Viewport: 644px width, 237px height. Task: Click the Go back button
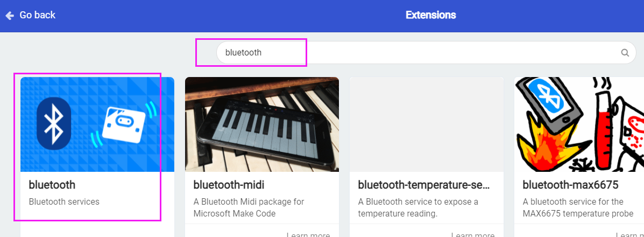click(30, 16)
